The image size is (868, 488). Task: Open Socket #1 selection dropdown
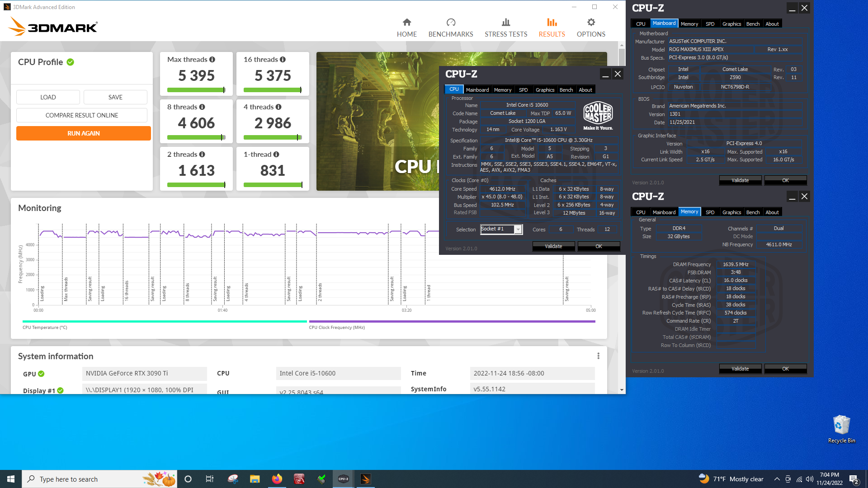coord(501,230)
